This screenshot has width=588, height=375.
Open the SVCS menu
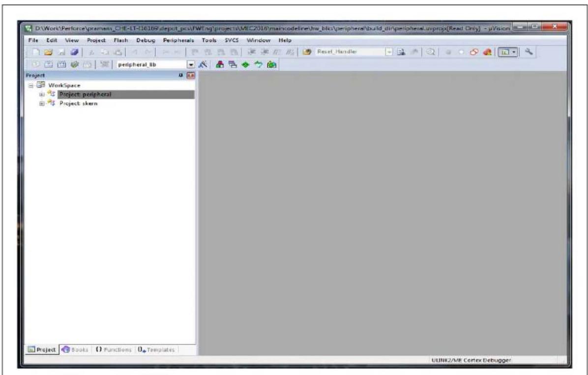click(x=232, y=40)
